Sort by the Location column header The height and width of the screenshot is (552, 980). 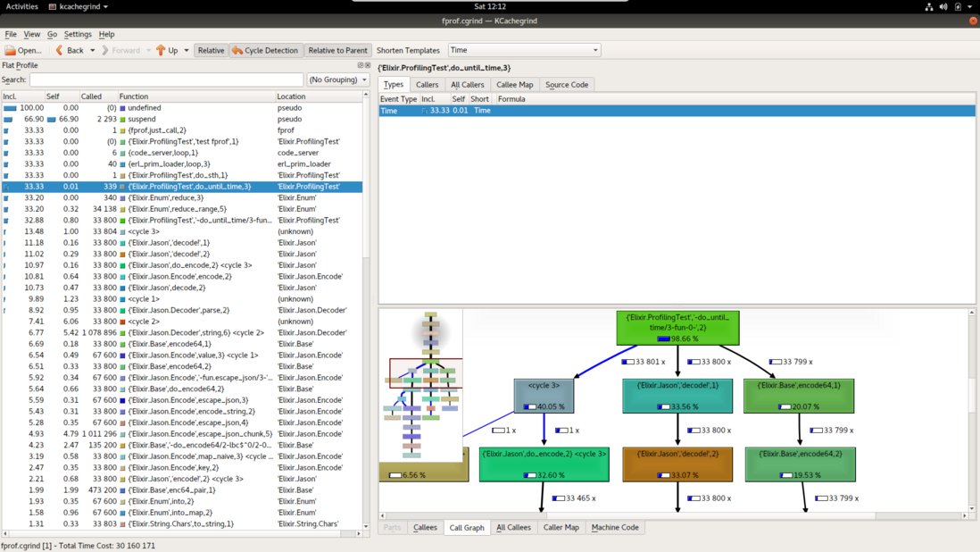[319, 96]
